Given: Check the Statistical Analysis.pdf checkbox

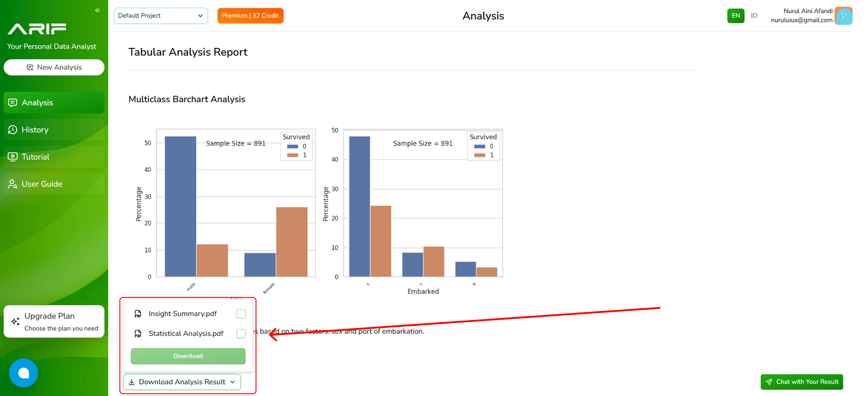Looking at the screenshot, I should point(241,333).
